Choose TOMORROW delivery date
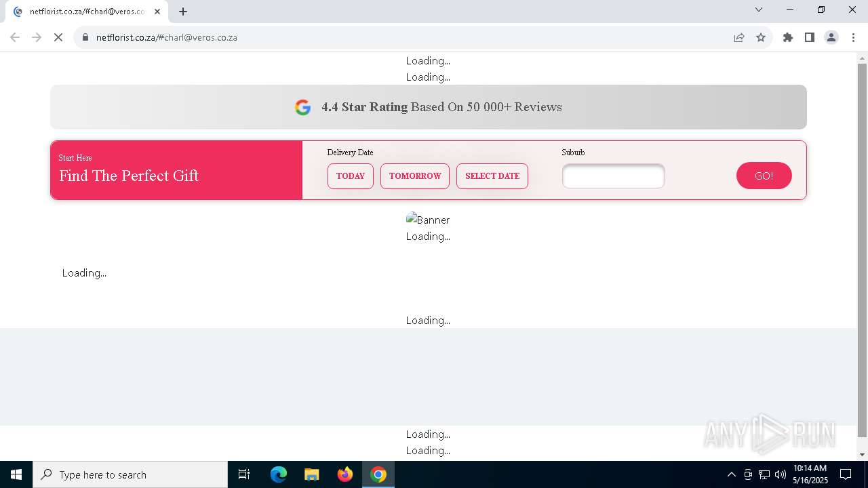Screen dimensions: 868x488 pyautogui.click(x=415, y=176)
